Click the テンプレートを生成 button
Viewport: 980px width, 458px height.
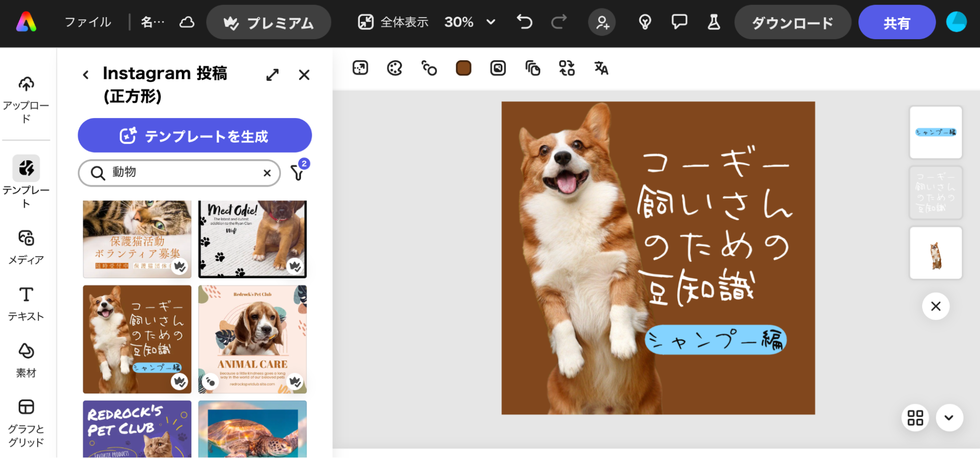[x=195, y=136]
